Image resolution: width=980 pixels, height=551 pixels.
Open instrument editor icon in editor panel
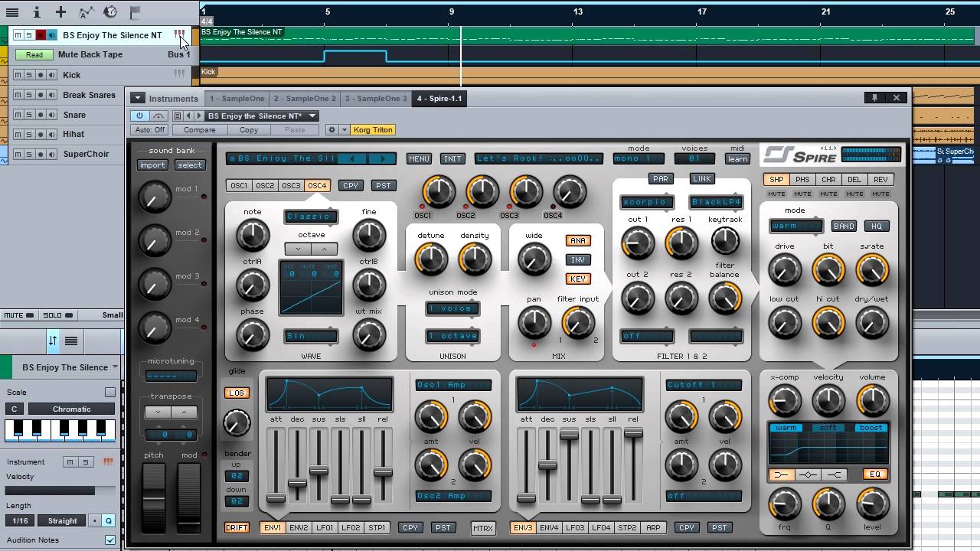coord(108,461)
